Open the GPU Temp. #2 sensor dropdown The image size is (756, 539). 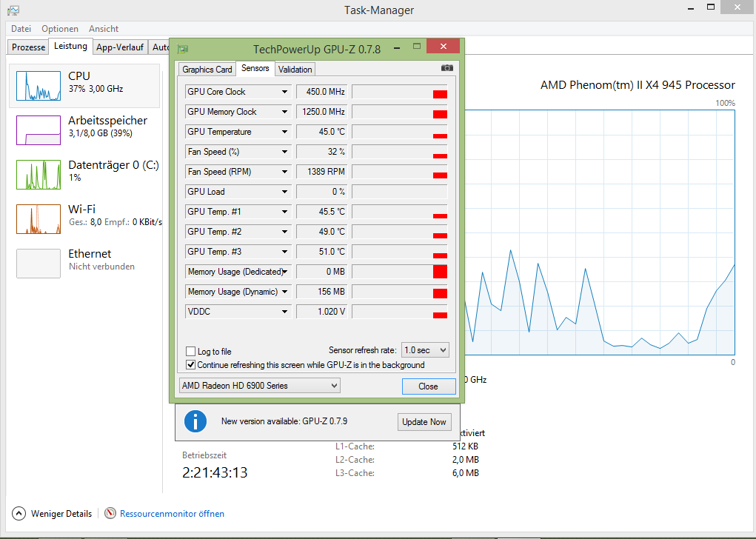click(x=284, y=232)
